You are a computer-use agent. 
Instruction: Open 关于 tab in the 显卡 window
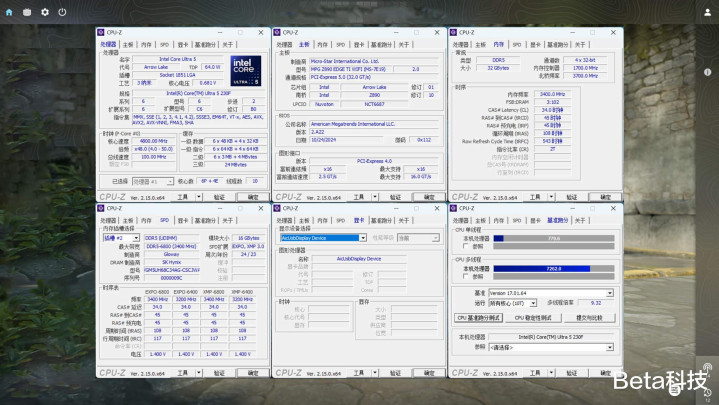click(x=404, y=221)
